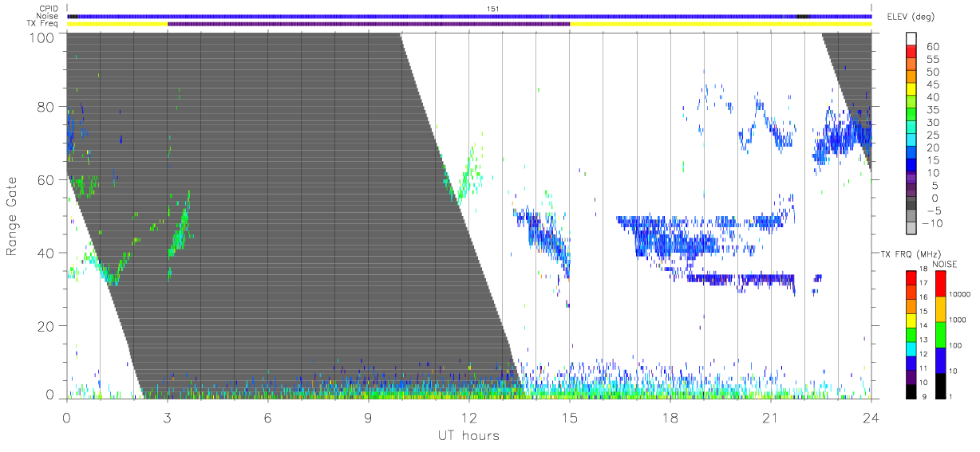Click the blue Noise bar above the plot
Screen dimensions: 980x452
click(x=469, y=16)
